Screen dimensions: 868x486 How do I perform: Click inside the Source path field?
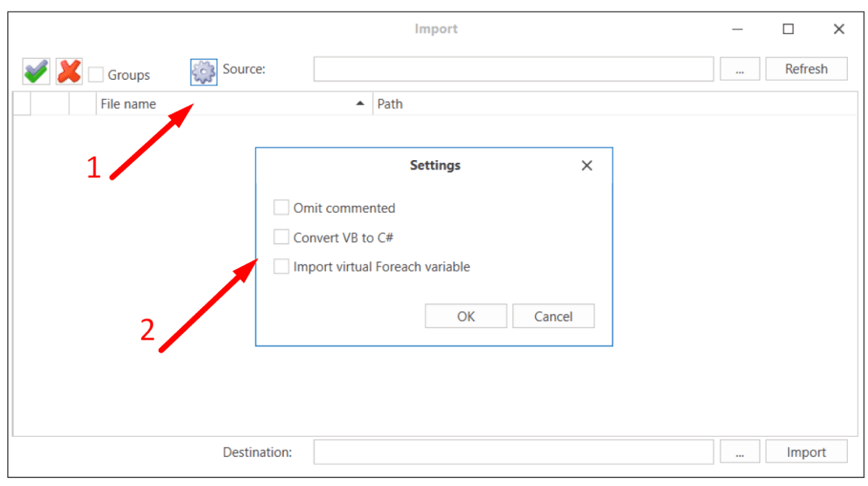[x=513, y=70]
